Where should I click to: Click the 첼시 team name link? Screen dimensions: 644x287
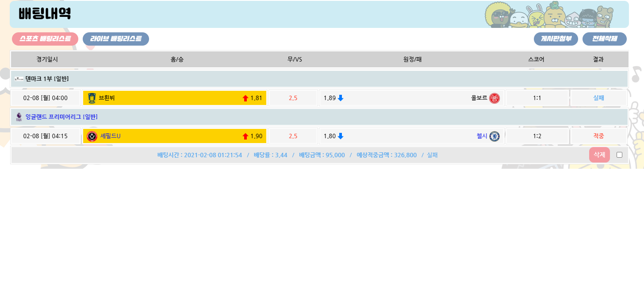tap(482, 136)
